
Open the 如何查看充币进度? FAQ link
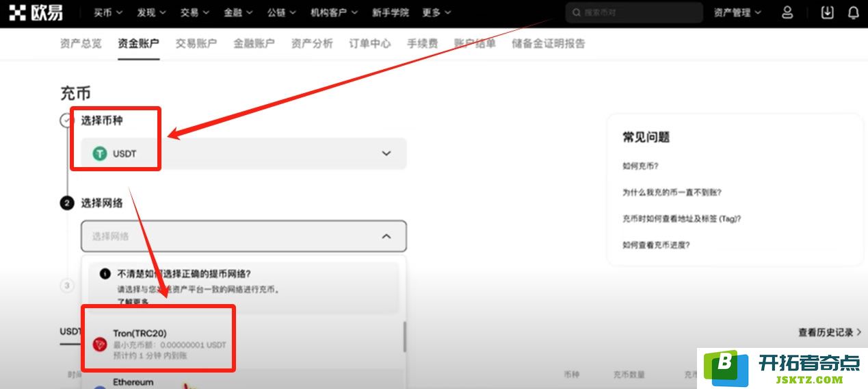click(x=656, y=244)
